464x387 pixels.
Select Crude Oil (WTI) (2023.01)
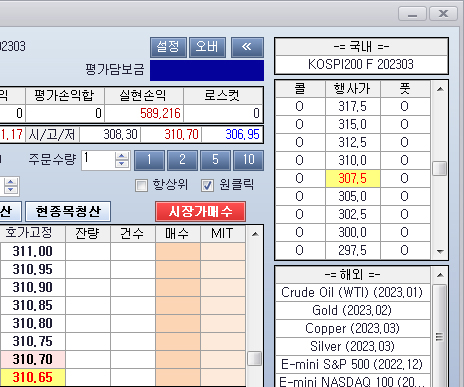[353, 293]
